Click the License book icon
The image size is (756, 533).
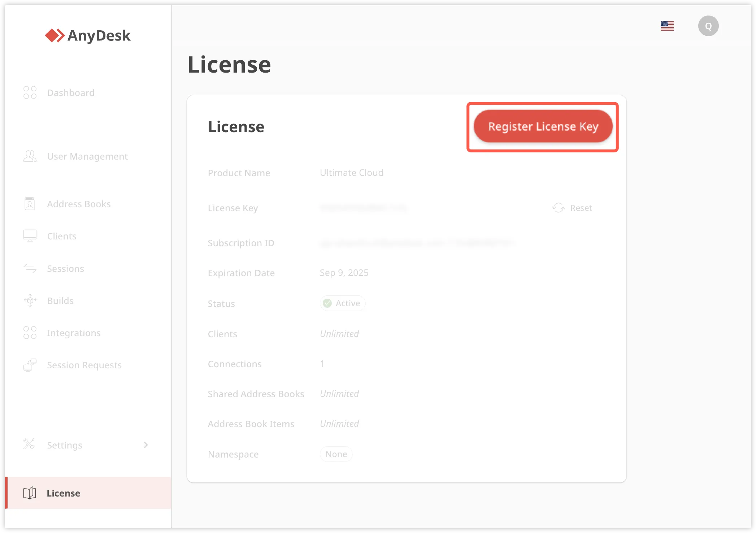[30, 493]
